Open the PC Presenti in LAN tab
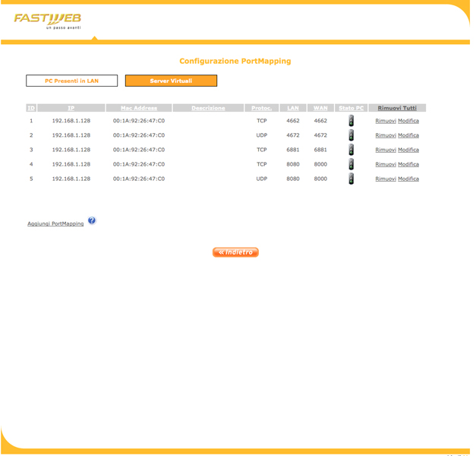This screenshot has height=456, width=476. click(72, 81)
